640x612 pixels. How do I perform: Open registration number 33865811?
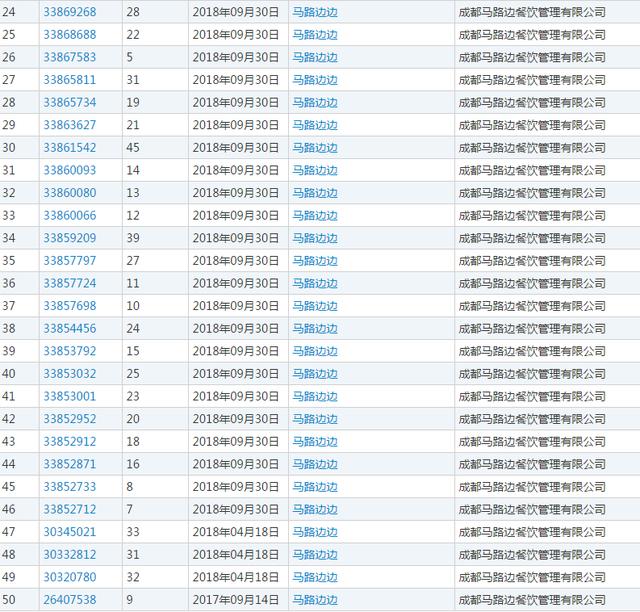pyautogui.click(x=70, y=80)
